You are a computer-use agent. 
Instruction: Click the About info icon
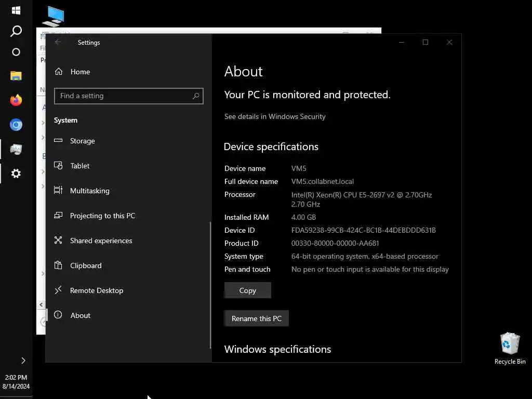tap(58, 315)
